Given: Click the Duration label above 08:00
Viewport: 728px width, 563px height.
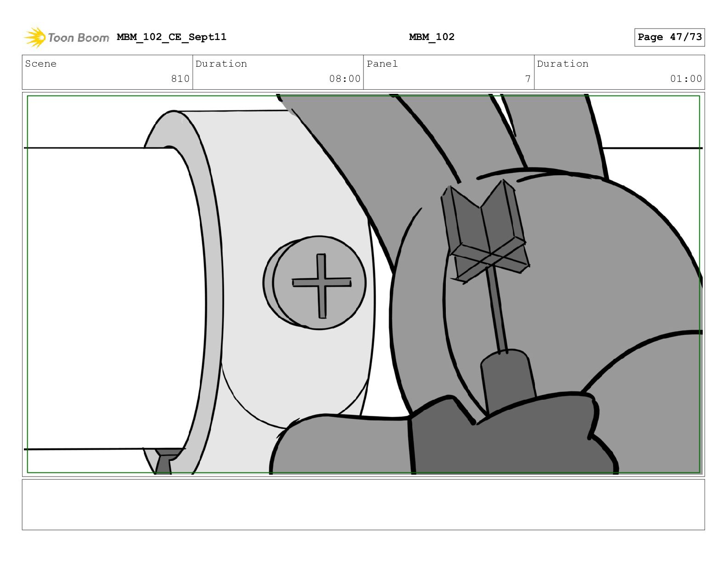Looking at the screenshot, I should click(x=221, y=63).
